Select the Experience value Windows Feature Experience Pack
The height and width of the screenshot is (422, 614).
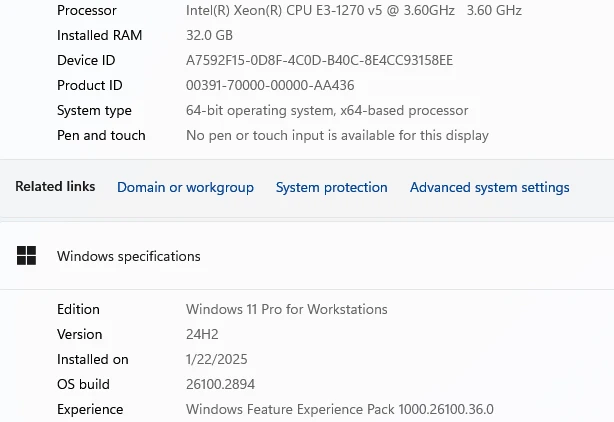point(340,409)
